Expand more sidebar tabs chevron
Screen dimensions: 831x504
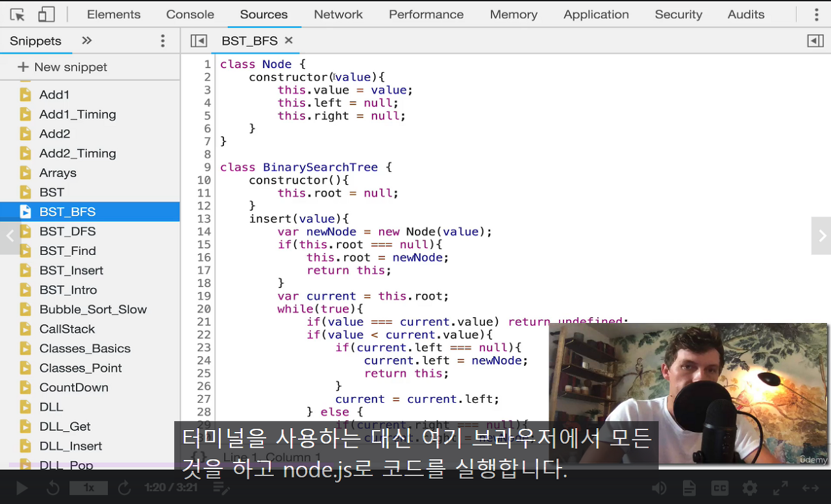coord(87,41)
